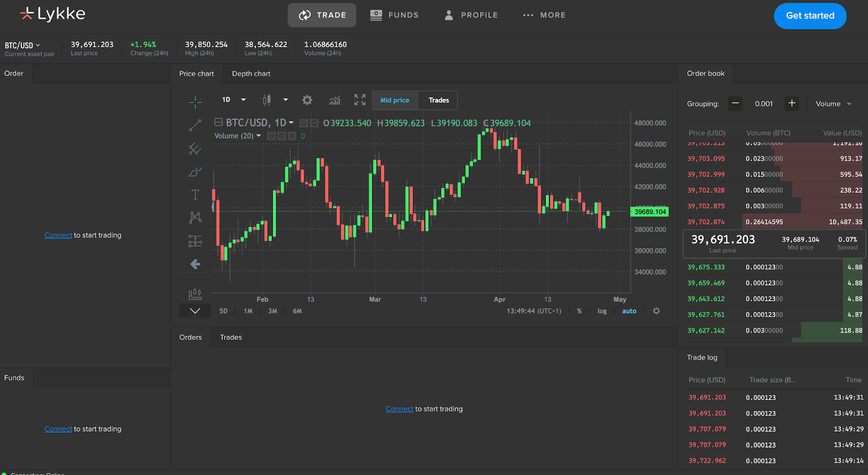This screenshot has width=868, height=475.
Task: Open the indicators menu icon
Action: [335, 100]
